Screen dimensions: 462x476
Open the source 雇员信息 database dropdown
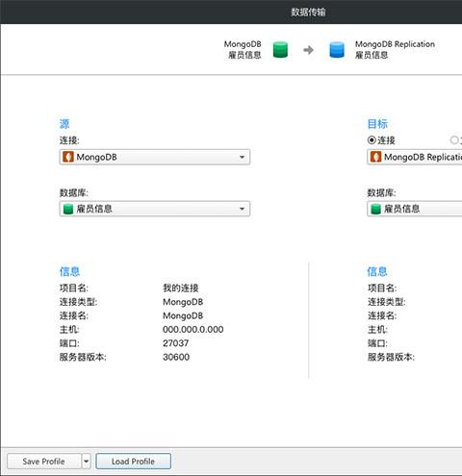click(x=155, y=209)
